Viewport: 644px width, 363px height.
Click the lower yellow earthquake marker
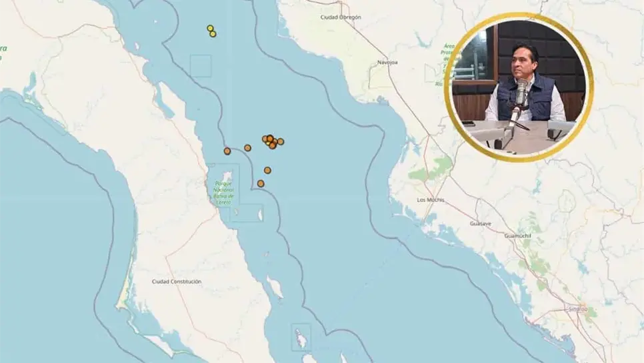click(x=213, y=34)
